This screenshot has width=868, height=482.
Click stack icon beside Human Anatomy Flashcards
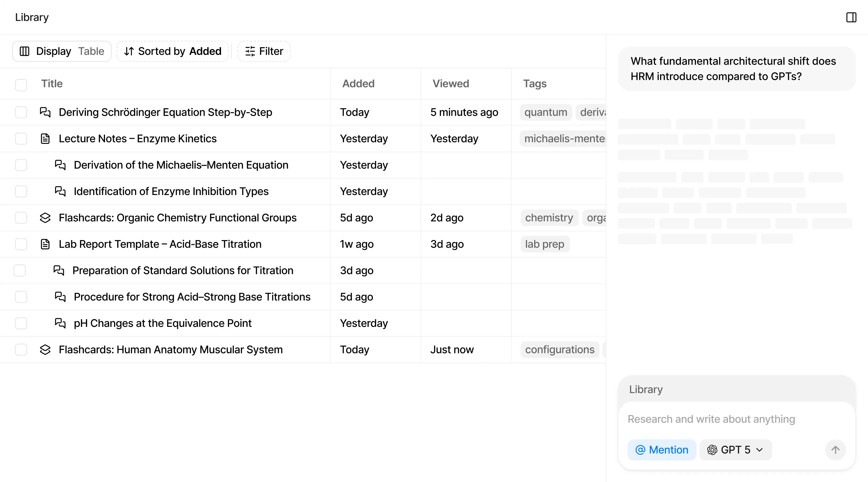click(45, 350)
